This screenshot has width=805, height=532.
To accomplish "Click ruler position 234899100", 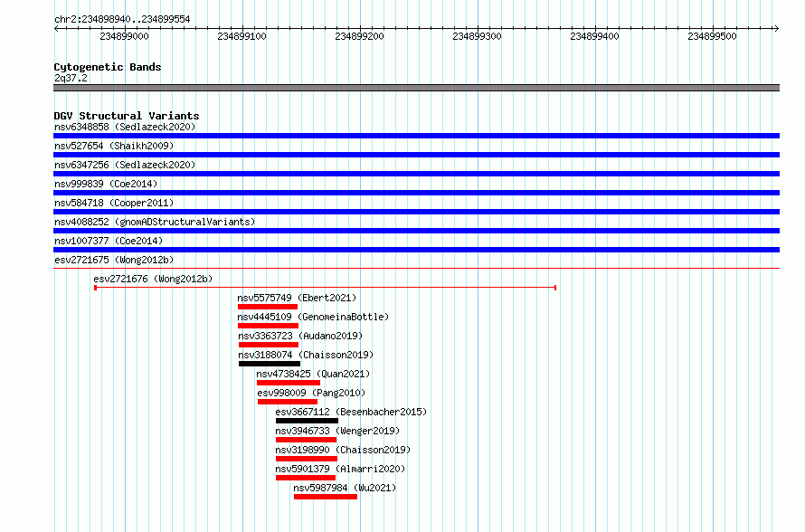I will pos(241,36).
